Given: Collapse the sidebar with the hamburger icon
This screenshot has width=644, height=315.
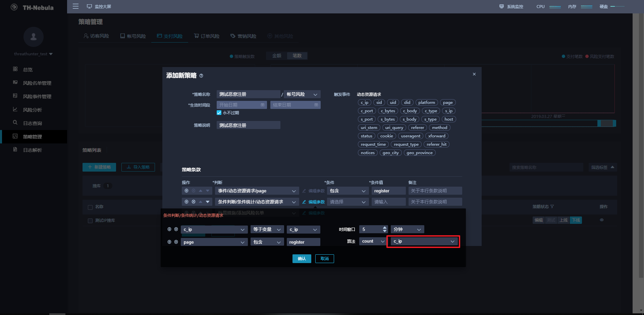Looking at the screenshot, I should 76,6.
